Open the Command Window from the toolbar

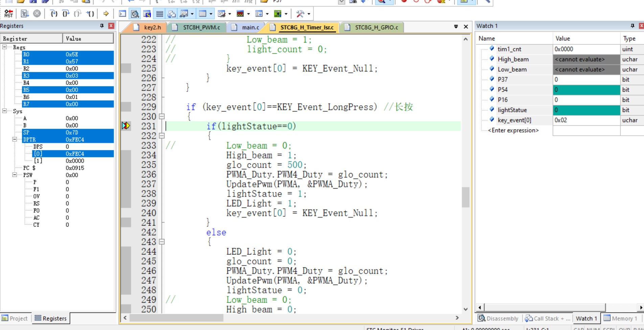point(122,14)
